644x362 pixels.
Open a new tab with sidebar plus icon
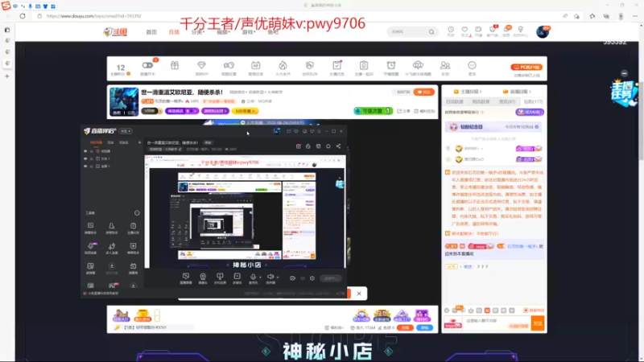[x=7, y=76]
